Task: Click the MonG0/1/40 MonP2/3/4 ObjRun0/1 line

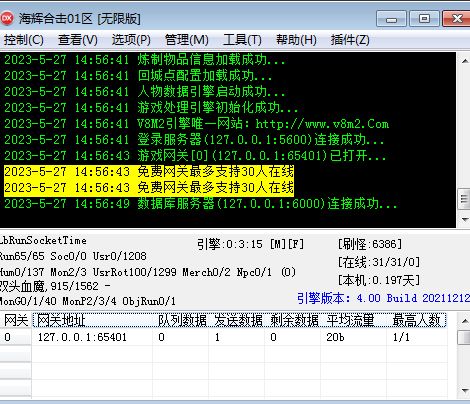Action: point(88,301)
